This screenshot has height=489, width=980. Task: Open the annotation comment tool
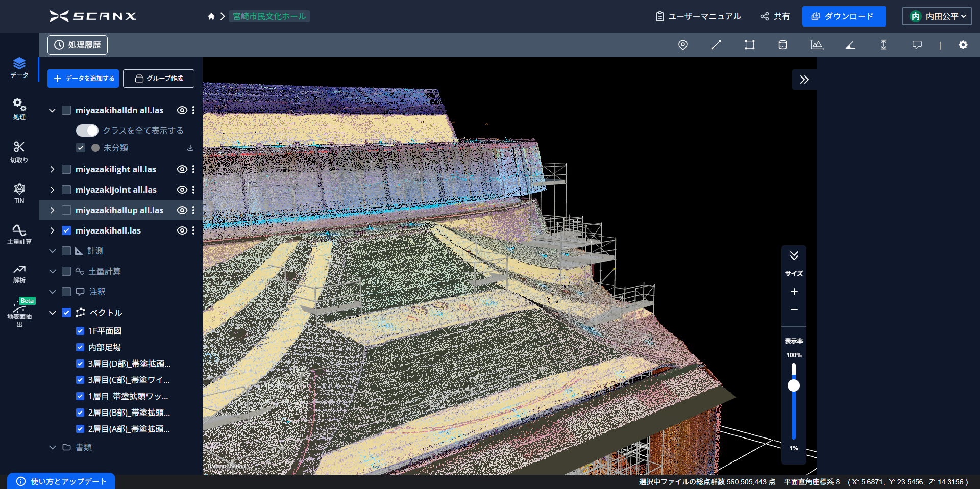pos(917,45)
